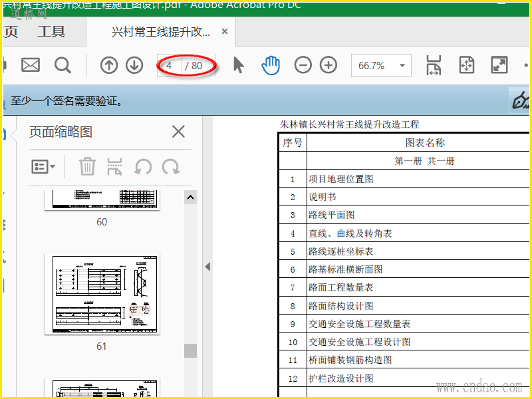Click the 路面工程数量表 entry
The height and width of the screenshot is (399, 532).
pos(340,287)
